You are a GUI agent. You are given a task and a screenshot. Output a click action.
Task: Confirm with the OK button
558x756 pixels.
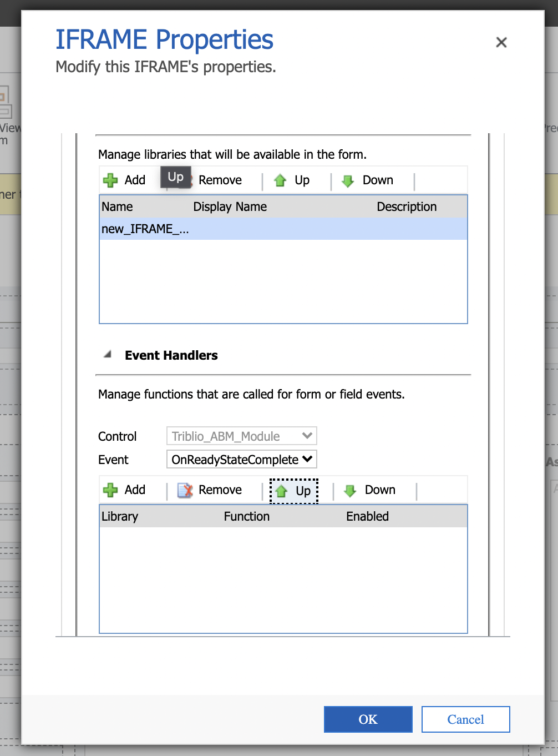click(x=368, y=719)
